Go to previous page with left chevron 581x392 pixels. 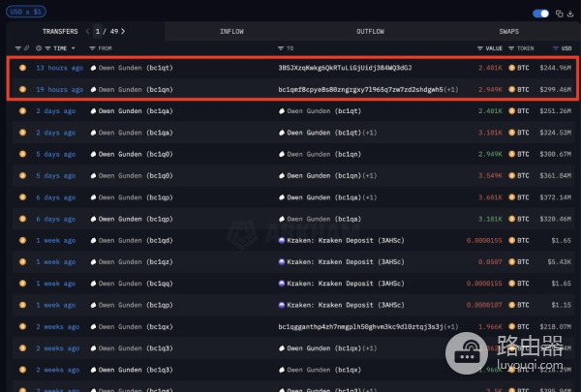point(87,31)
